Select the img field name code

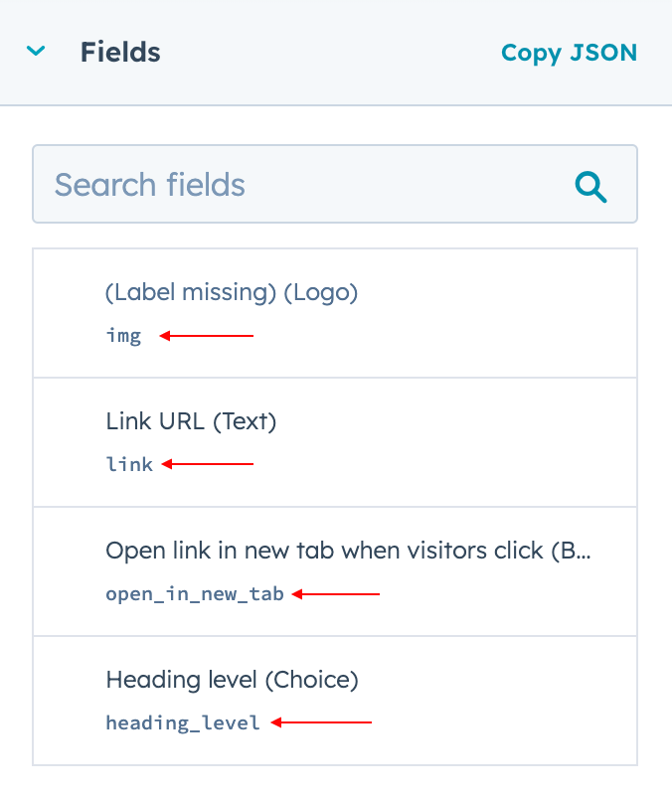[x=123, y=336]
